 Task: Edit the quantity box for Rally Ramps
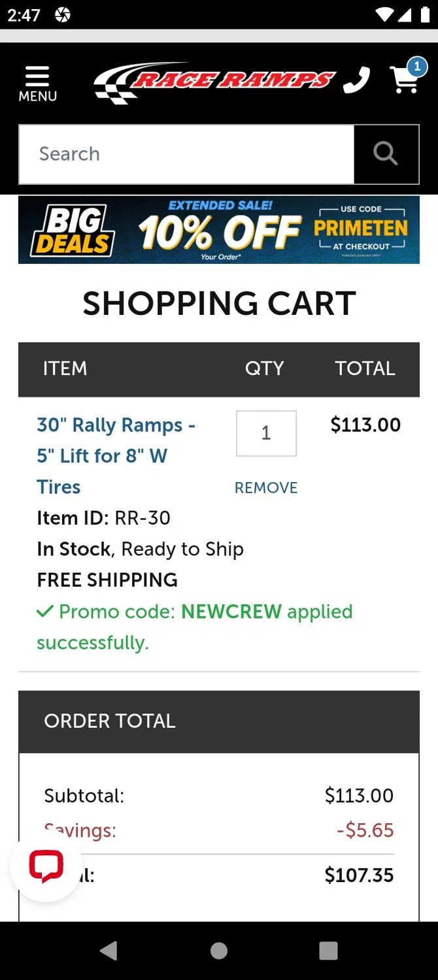point(266,433)
